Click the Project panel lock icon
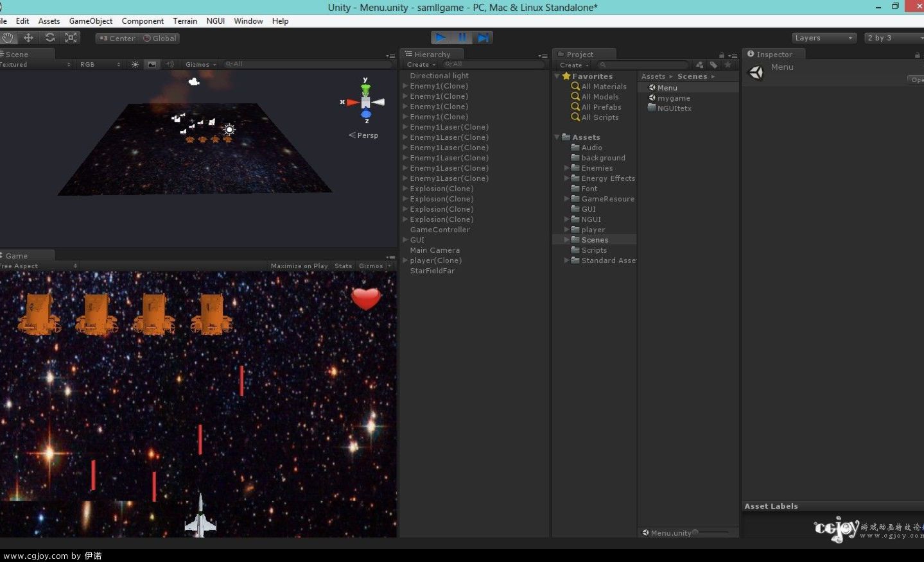Image resolution: width=924 pixels, height=562 pixels. (x=722, y=55)
